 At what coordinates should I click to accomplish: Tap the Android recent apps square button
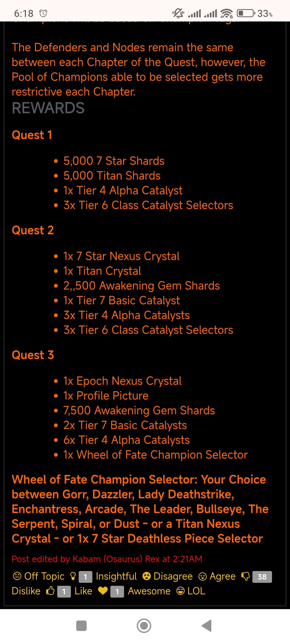81,626
